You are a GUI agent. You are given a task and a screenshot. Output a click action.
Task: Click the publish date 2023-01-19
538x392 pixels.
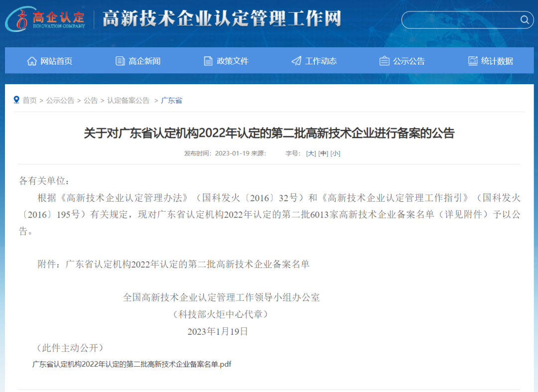[x=232, y=153]
